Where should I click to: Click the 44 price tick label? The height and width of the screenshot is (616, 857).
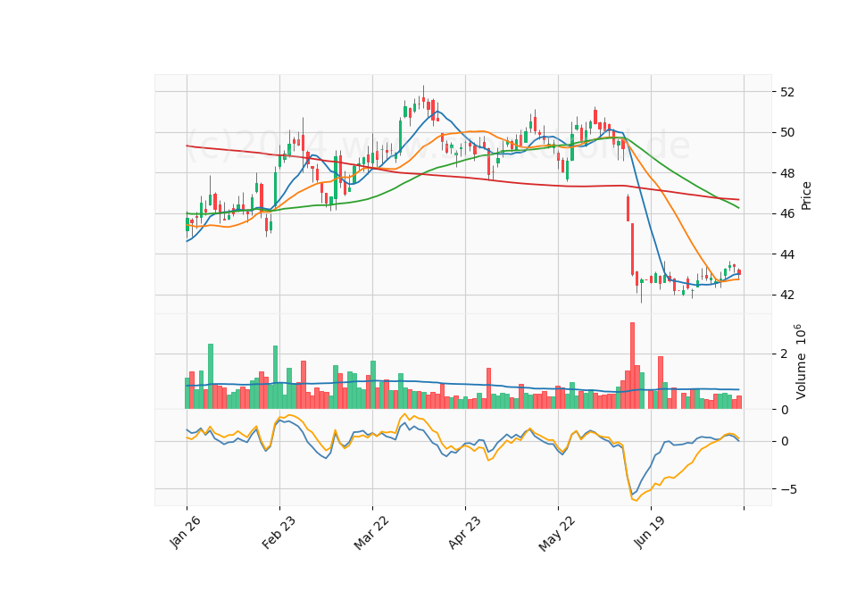click(x=787, y=254)
